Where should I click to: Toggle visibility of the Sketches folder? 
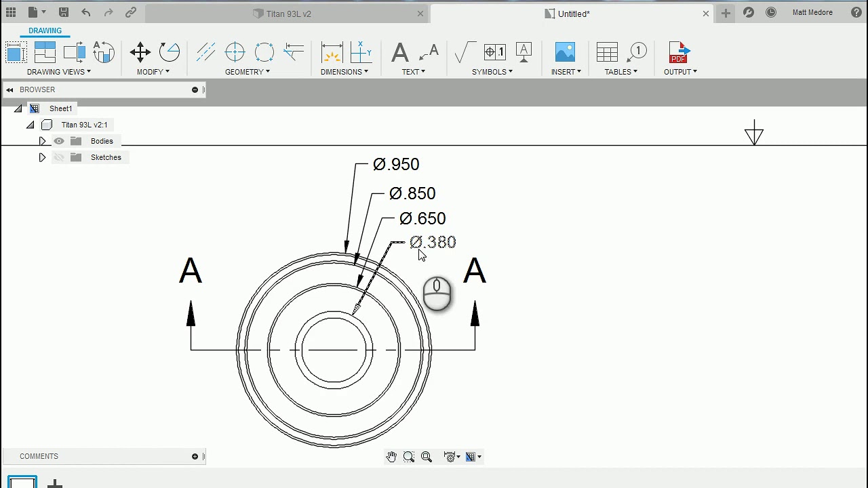pos(59,157)
